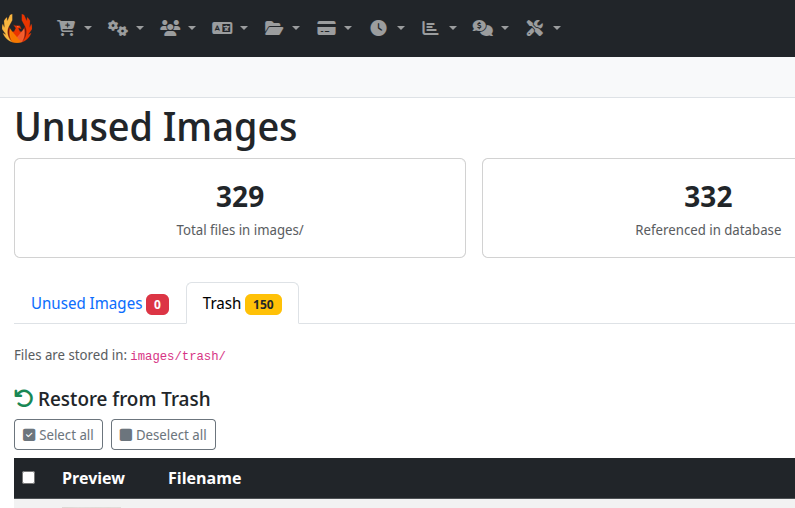Expand the caret beside the language icon
Viewport: 795px width, 508px height.
[x=244, y=28]
